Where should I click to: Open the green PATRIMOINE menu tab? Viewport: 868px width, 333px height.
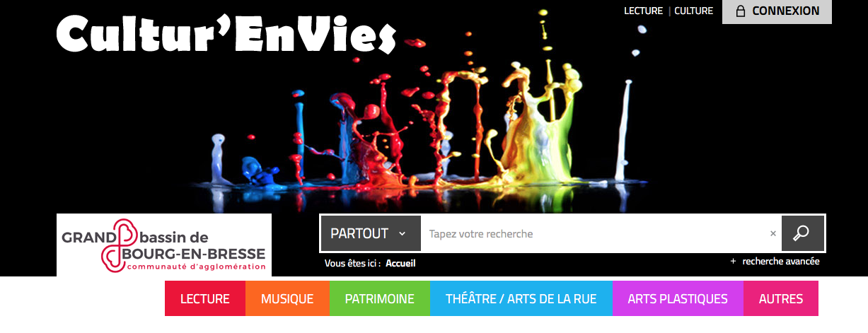[380, 298]
